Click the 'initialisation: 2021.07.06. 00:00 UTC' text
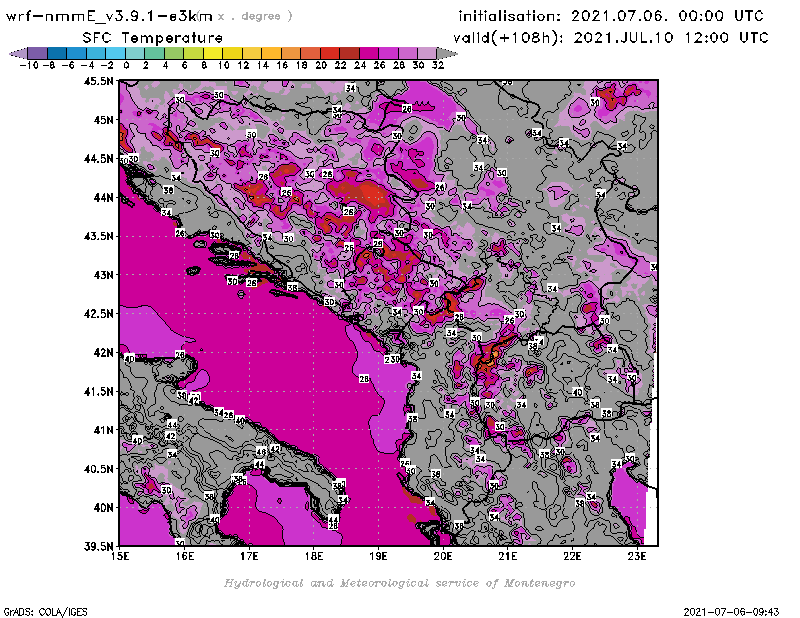The width and height of the screenshot is (800, 618). pyautogui.click(x=611, y=16)
